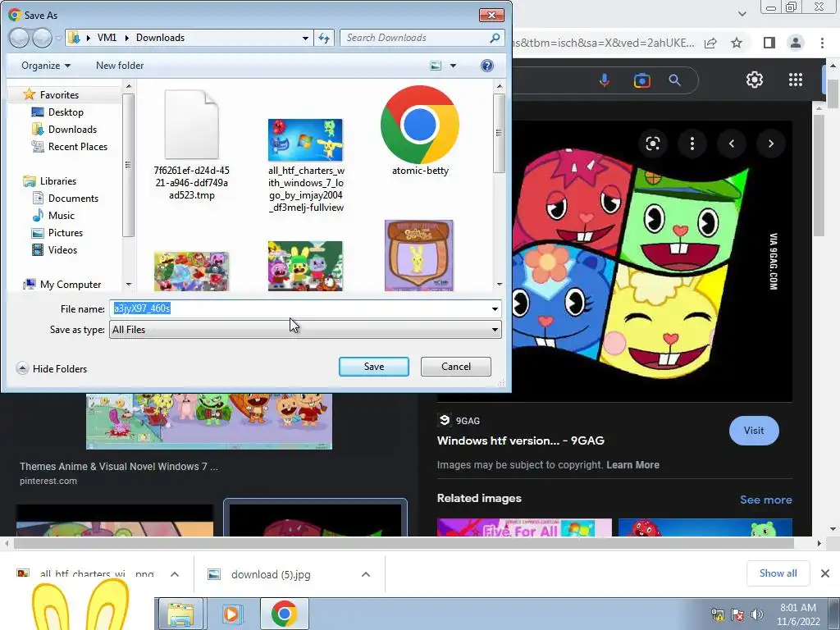Select the all_htf_charters_with_windows_7_logo image file
The image size is (840, 630).
[x=306, y=165]
